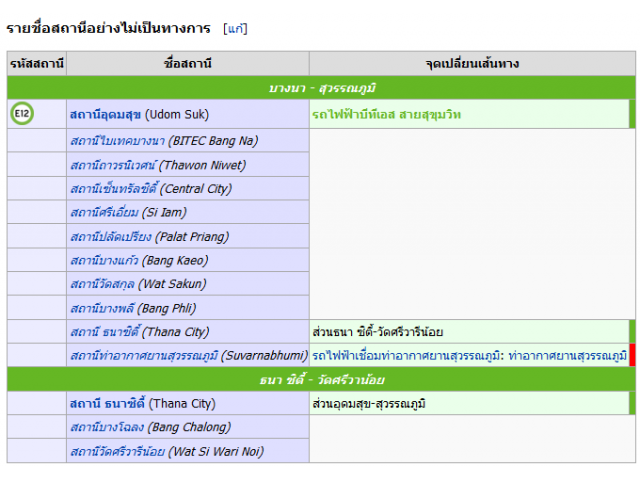
Task: Open the แก้ edit section link
Action: click(236, 28)
